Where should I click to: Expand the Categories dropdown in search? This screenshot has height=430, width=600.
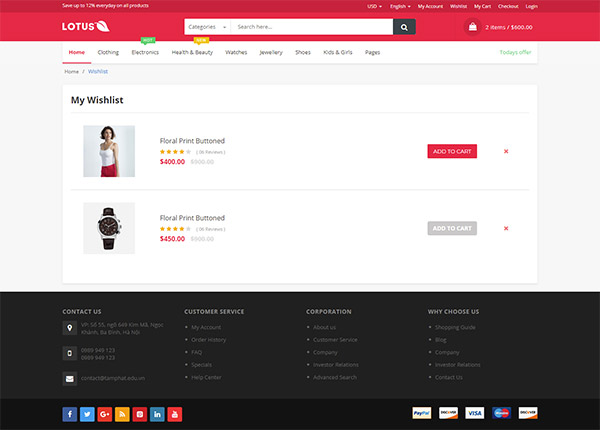point(208,27)
